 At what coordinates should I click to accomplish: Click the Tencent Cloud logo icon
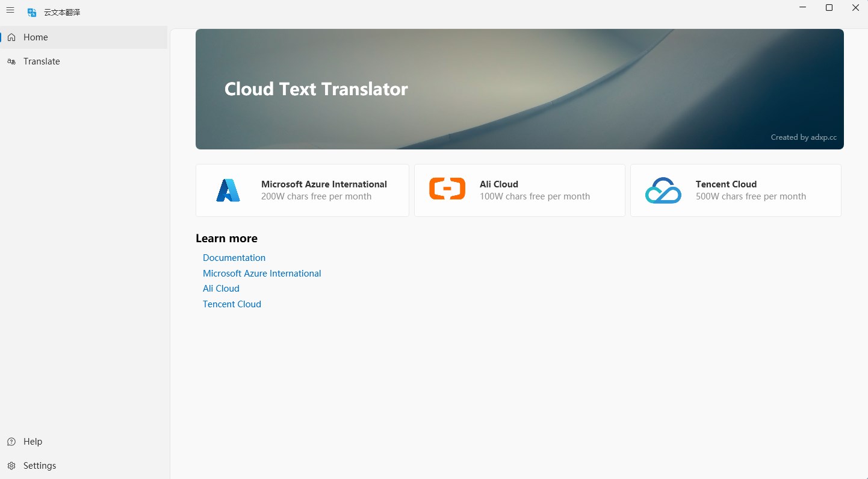[663, 190]
